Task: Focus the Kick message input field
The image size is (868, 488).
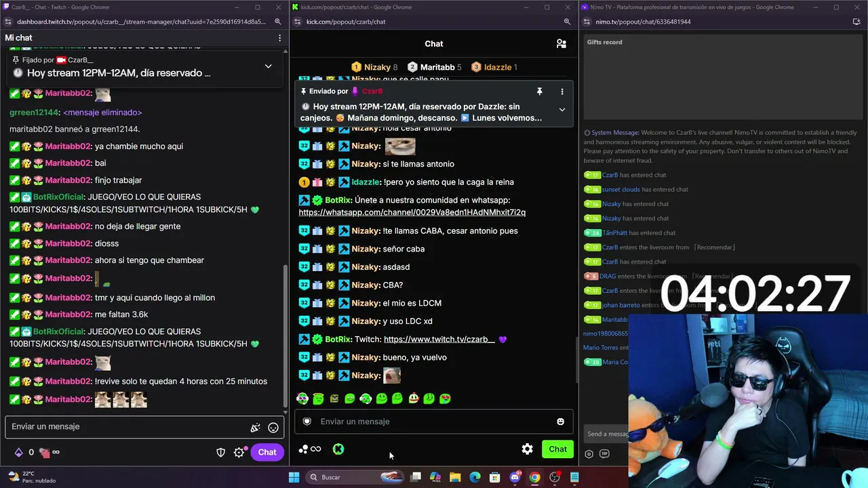Action: [434, 422]
